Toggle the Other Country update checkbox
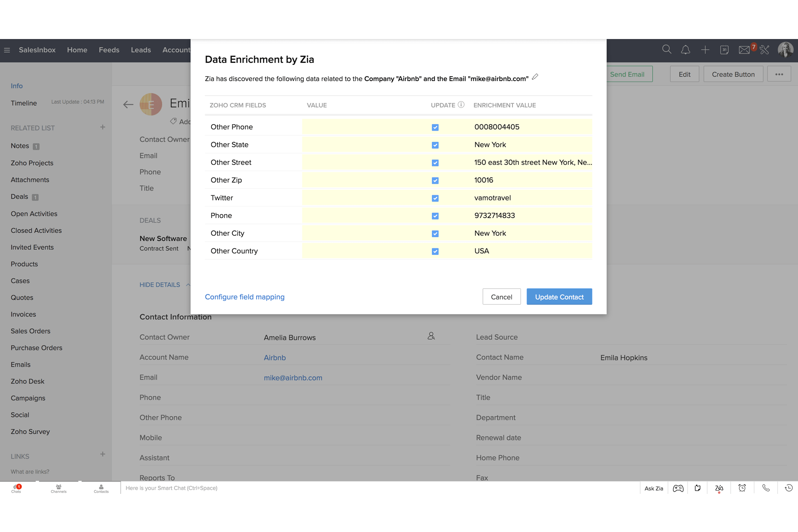This screenshot has width=798, height=532. [x=435, y=251]
